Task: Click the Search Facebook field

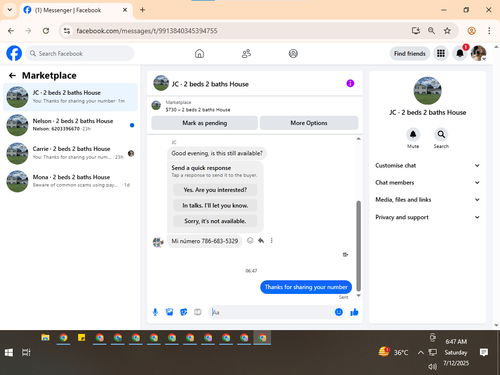Action: tap(79, 53)
